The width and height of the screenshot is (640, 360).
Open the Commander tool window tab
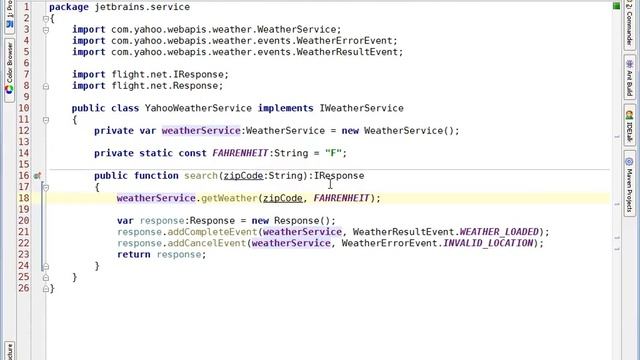pyautogui.click(x=629, y=24)
